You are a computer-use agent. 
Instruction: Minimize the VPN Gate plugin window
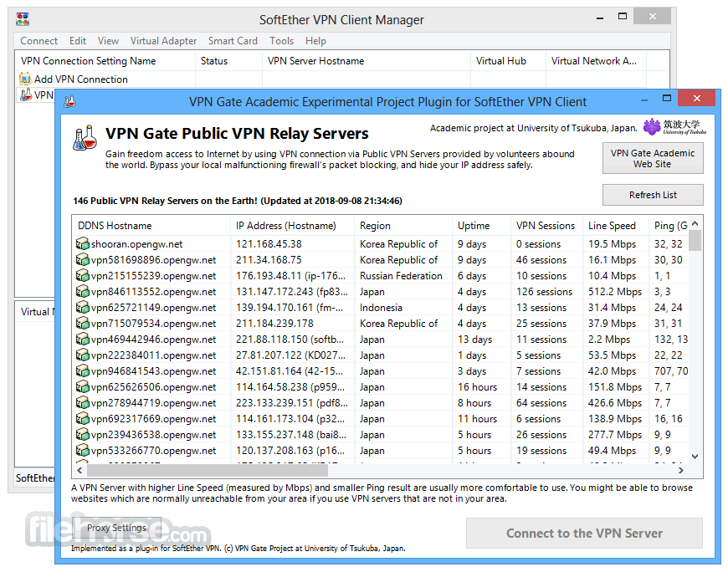click(644, 100)
